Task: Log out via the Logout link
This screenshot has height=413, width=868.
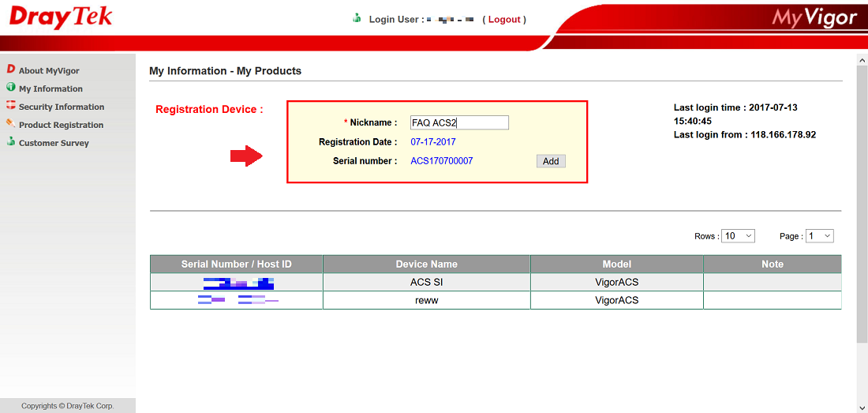Action: pyautogui.click(x=504, y=20)
